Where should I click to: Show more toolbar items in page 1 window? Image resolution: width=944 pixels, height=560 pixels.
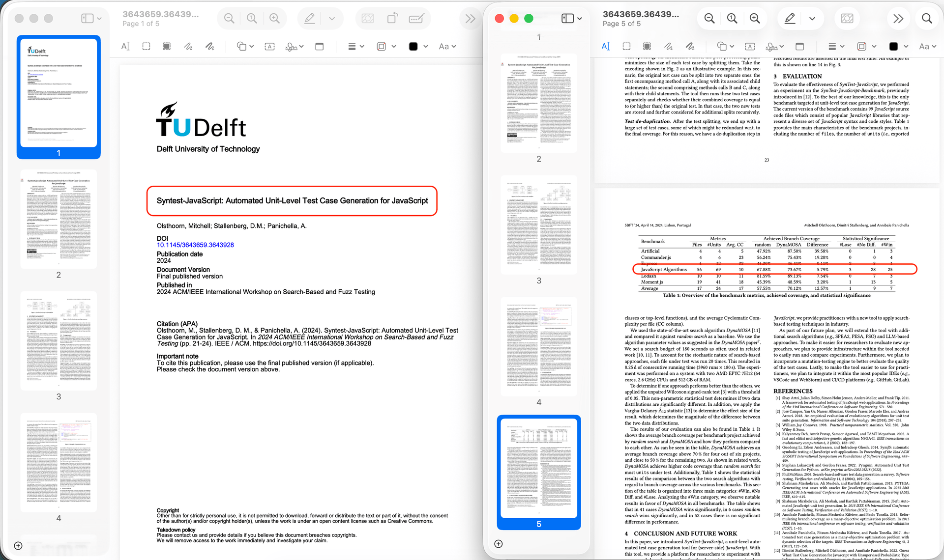(470, 19)
